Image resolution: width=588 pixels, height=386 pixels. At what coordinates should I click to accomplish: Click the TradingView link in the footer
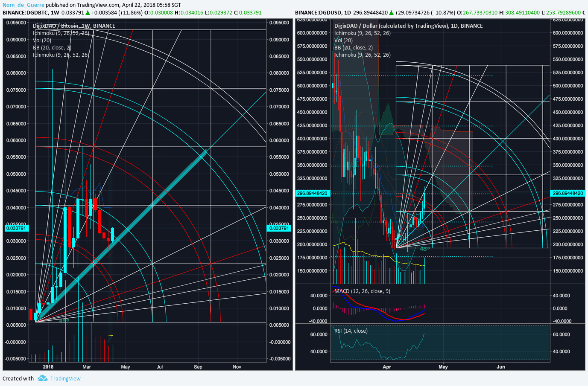(x=65, y=378)
